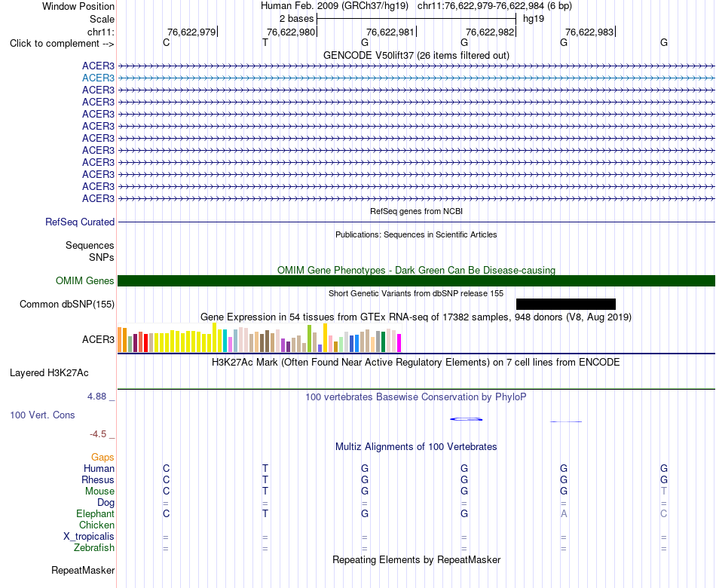Click the Click to complement --> label
716x588 pixels.
point(62,44)
